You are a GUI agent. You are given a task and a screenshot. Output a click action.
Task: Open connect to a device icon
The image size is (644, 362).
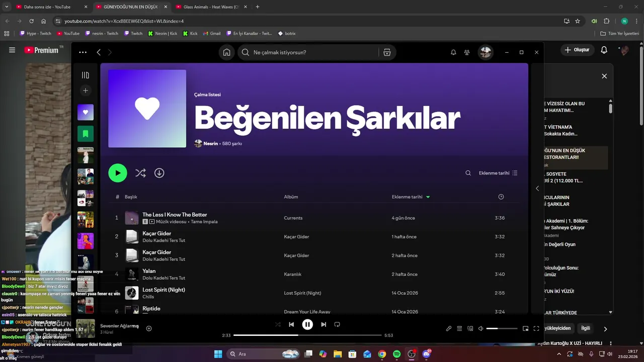[470, 328]
